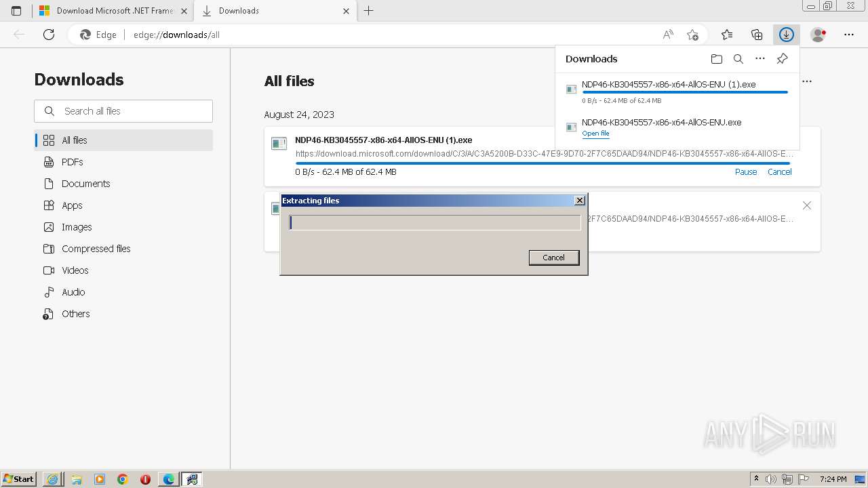This screenshot has width=868, height=488.
Task: Refresh the current page
Action: pyautogui.click(x=49, y=35)
